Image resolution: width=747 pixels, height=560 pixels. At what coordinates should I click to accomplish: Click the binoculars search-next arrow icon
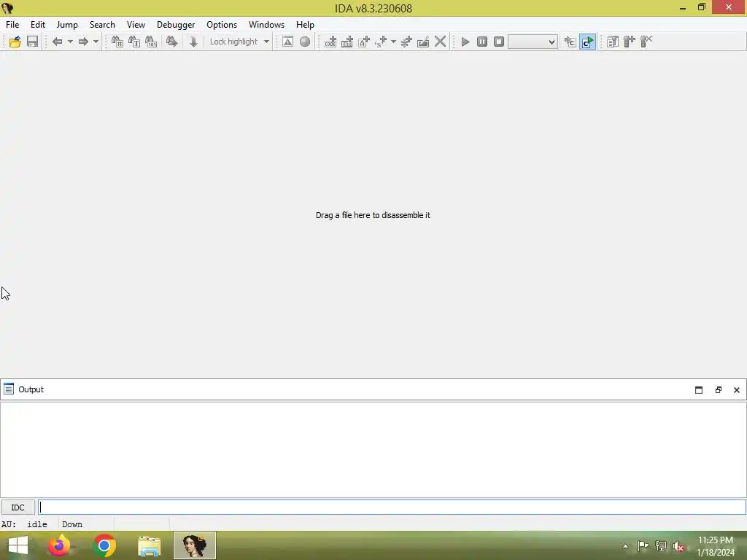tap(171, 42)
